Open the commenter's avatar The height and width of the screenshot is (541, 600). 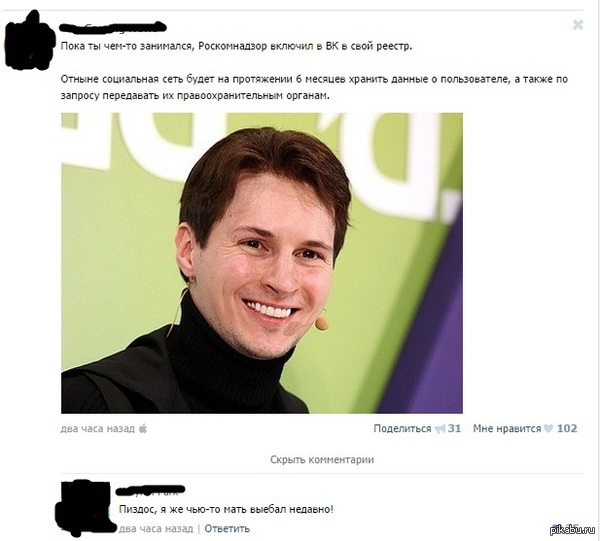(x=85, y=507)
